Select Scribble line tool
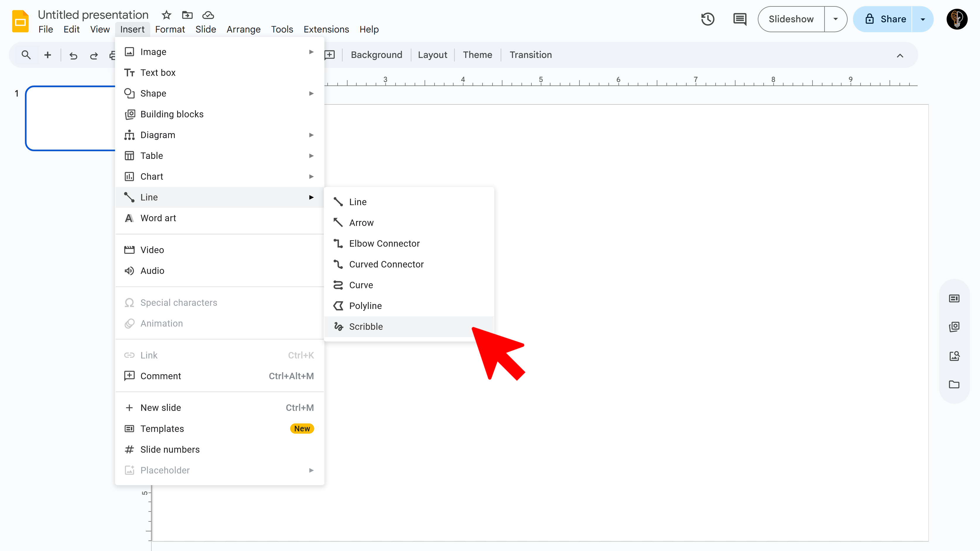Viewport: 980px width, 551px height. pos(409,327)
